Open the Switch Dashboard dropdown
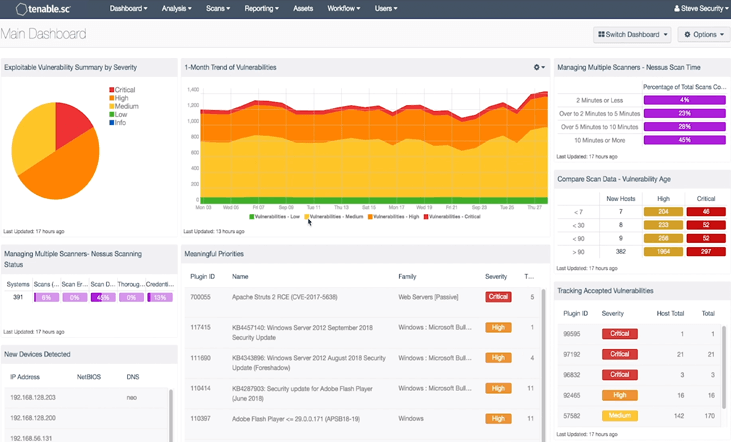 click(632, 35)
